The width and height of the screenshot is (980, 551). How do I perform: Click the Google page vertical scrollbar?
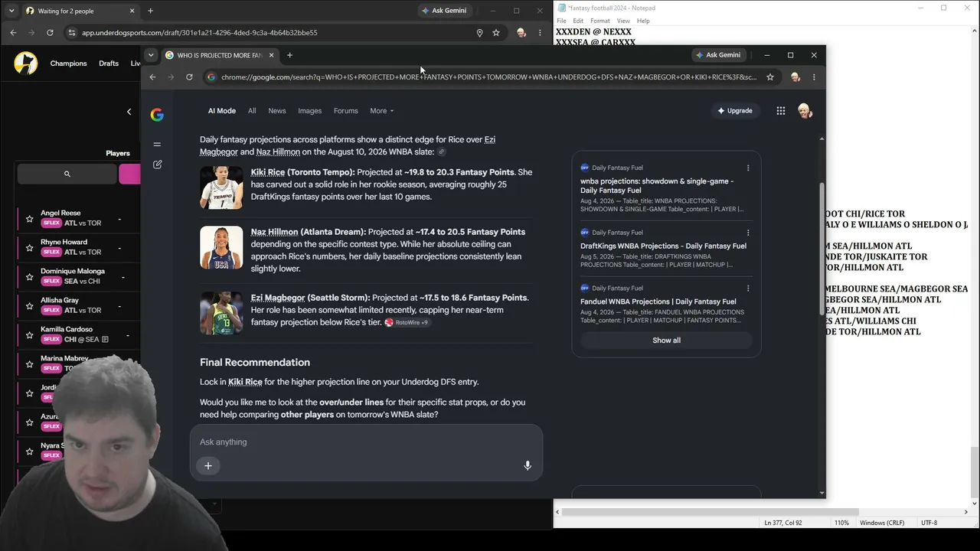(822, 247)
